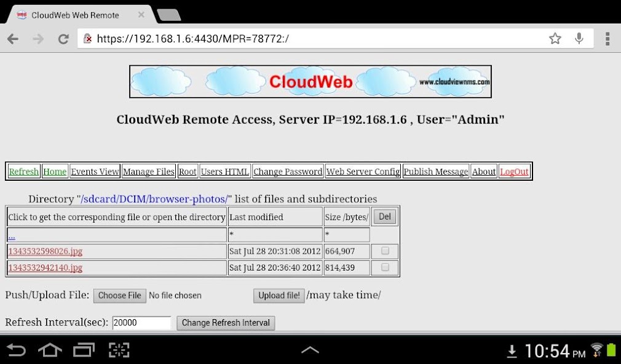Open the Change Password link
The image size is (621, 364).
coord(288,171)
